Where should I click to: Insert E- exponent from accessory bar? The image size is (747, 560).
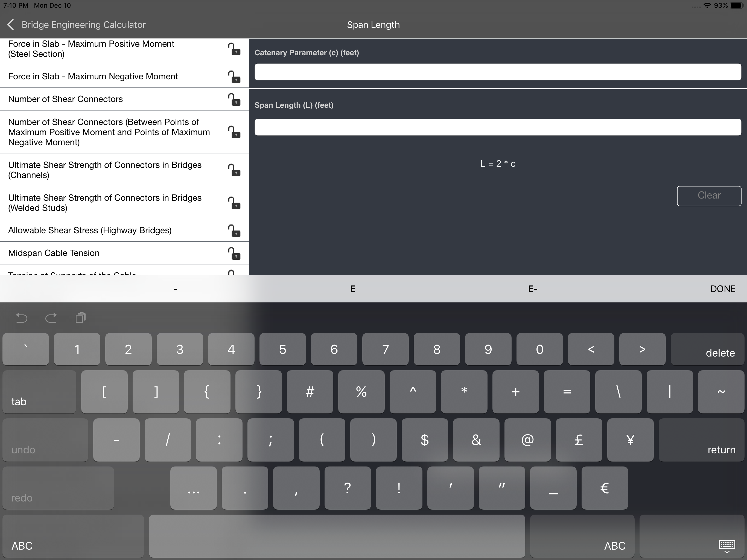pyautogui.click(x=533, y=289)
